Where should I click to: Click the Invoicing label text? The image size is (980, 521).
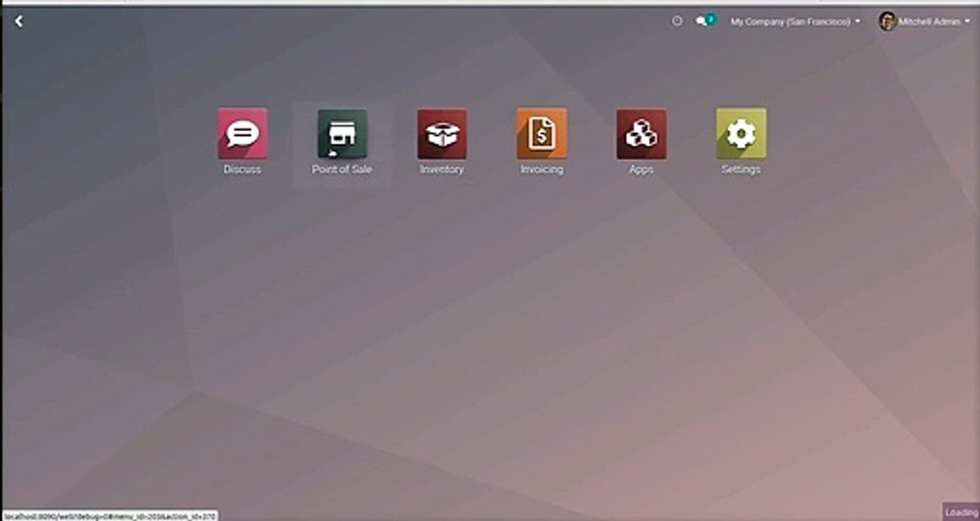click(x=542, y=169)
